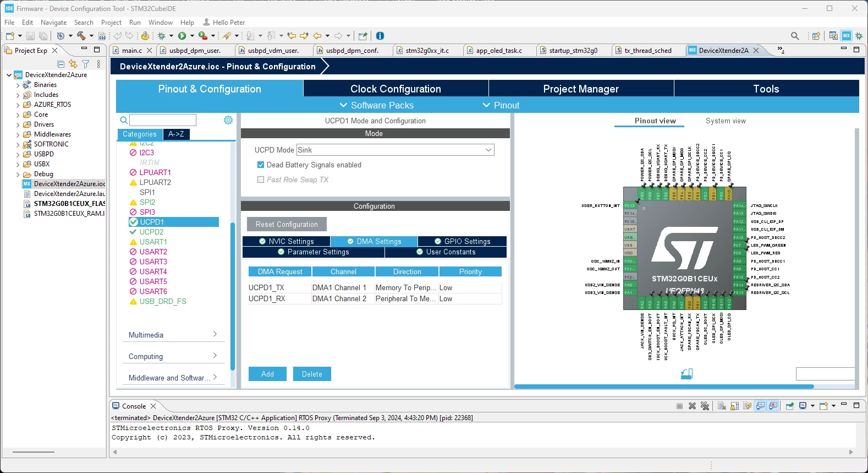Click the Add DMA request button
This screenshot has width=868, height=473.
pos(267,374)
